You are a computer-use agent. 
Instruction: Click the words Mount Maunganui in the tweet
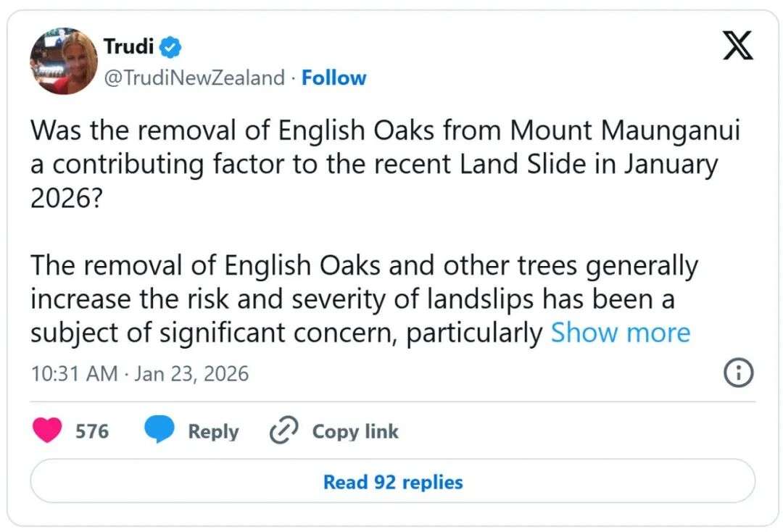(625, 132)
